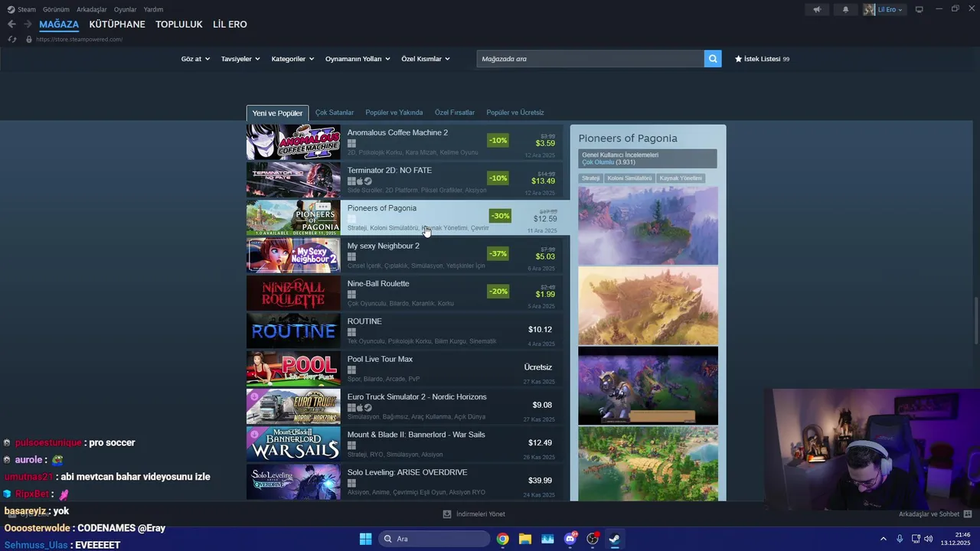The height and width of the screenshot is (551, 980).
Task: Open the LİL ERO profile section
Action: pyautogui.click(x=230, y=24)
